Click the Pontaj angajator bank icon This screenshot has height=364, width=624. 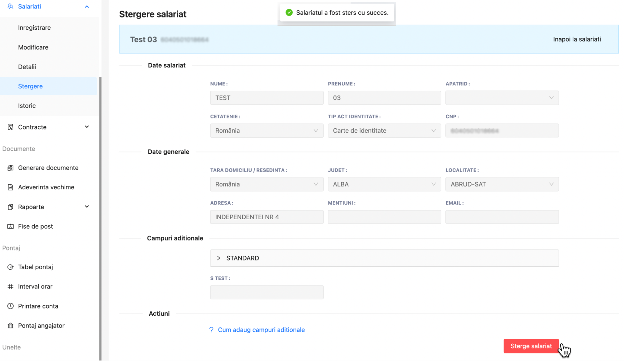(x=10, y=326)
